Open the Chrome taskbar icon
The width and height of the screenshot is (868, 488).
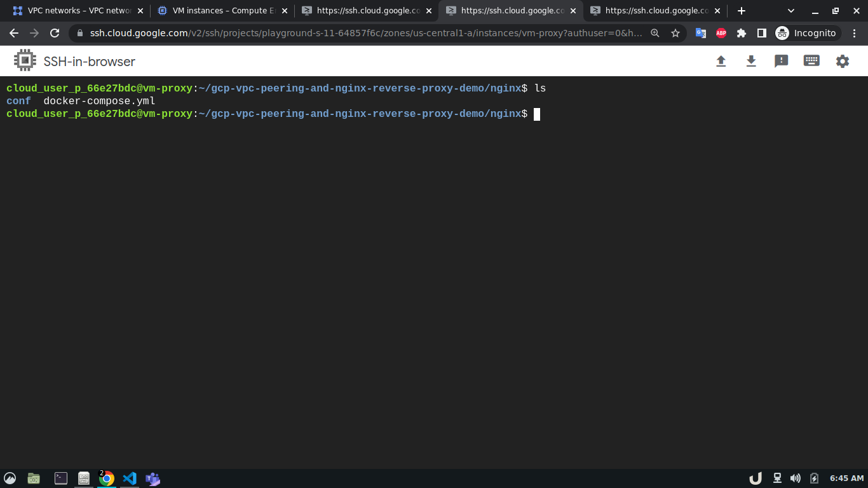pyautogui.click(x=107, y=478)
